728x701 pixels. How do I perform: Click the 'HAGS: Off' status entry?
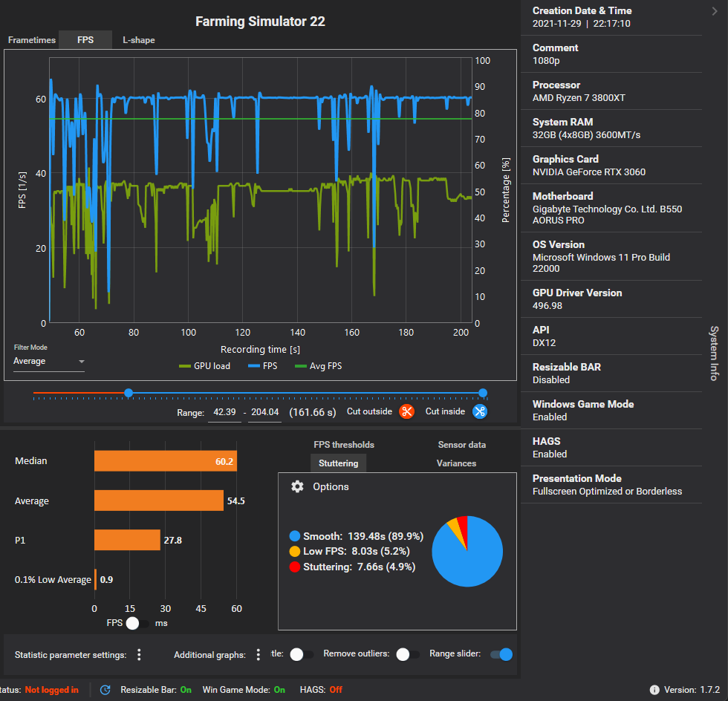(x=321, y=690)
